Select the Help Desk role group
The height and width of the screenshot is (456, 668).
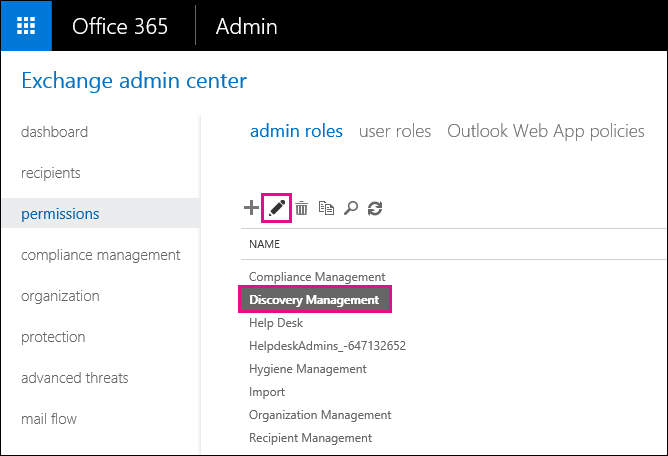click(x=276, y=323)
